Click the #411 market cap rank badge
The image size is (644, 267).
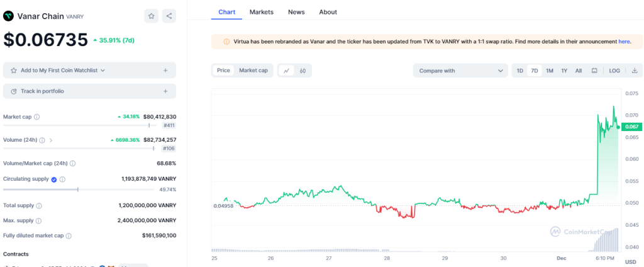169,125
